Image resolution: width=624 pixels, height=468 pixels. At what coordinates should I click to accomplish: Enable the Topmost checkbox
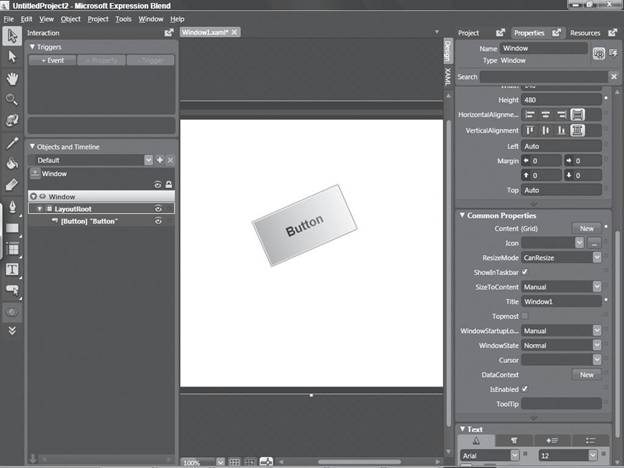tap(525, 316)
